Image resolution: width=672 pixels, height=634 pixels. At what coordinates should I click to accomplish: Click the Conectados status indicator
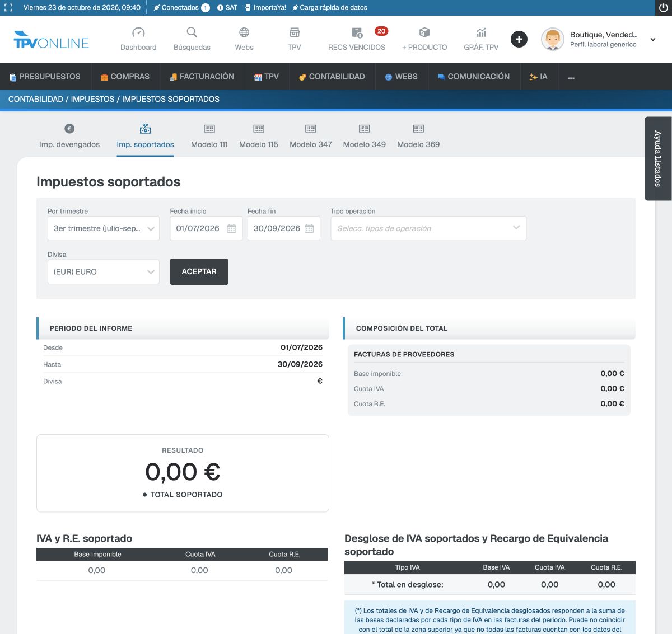pyautogui.click(x=181, y=8)
